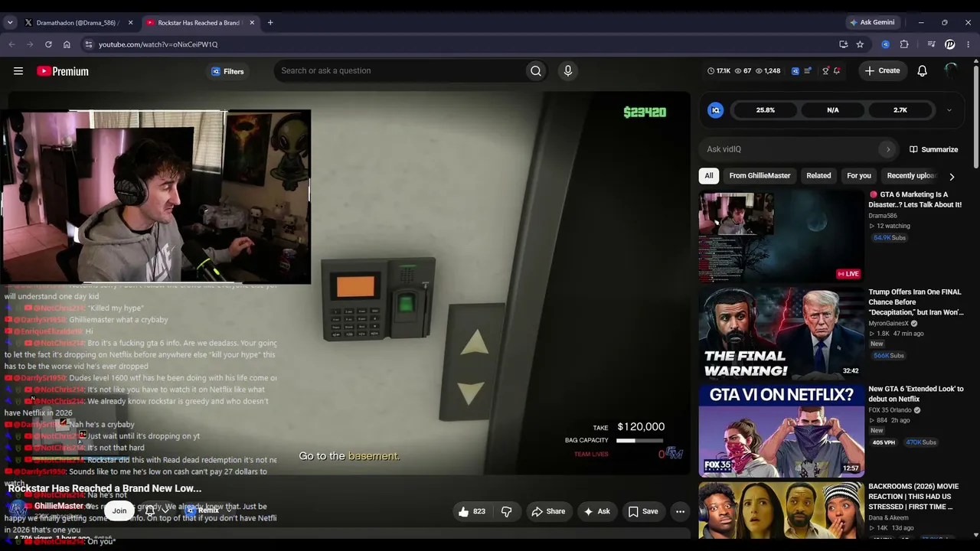Open vidIQ Filters button
Viewport: 980px width, 551px height.
click(227, 71)
